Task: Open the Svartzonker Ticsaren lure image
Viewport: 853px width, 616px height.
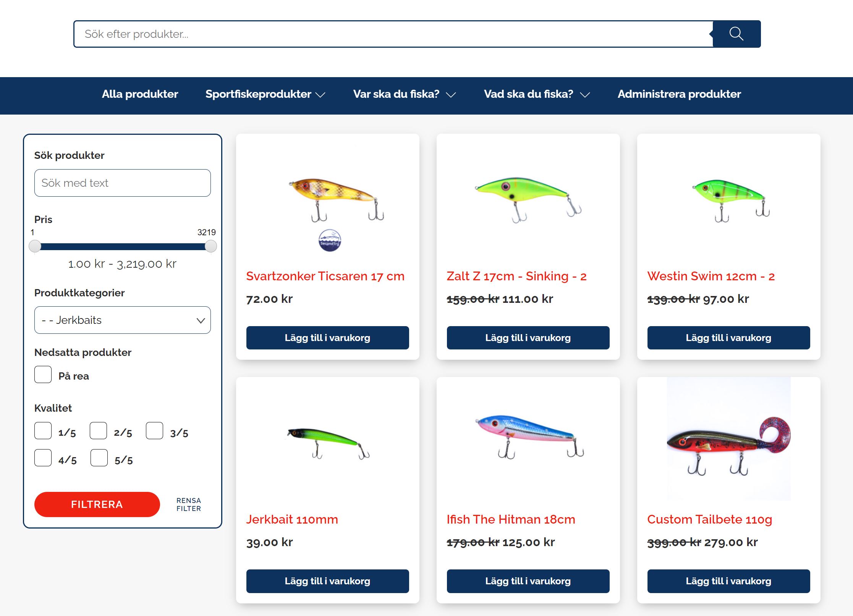Action: point(336,199)
